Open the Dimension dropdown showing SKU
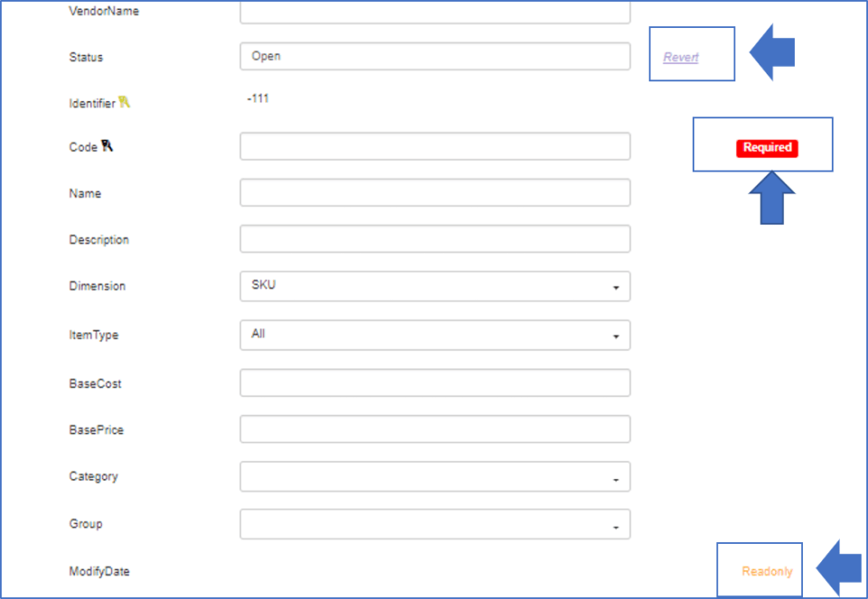The image size is (868, 599). (x=435, y=286)
